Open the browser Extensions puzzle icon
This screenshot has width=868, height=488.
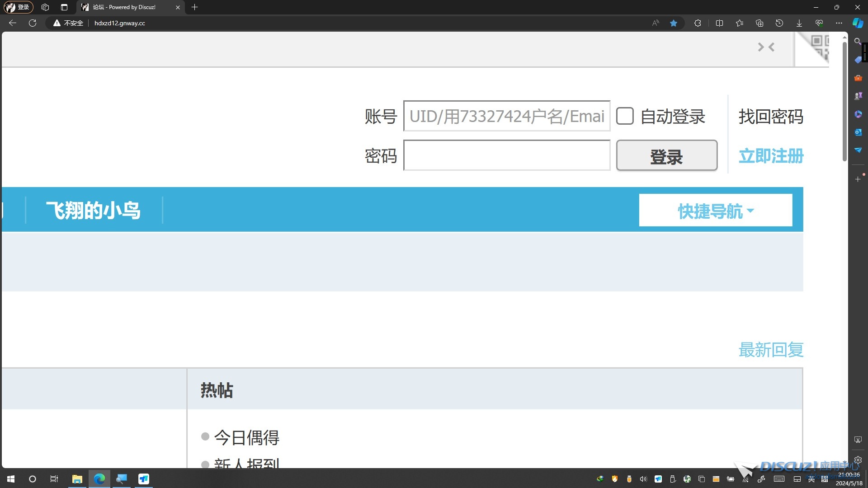[x=698, y=23]
